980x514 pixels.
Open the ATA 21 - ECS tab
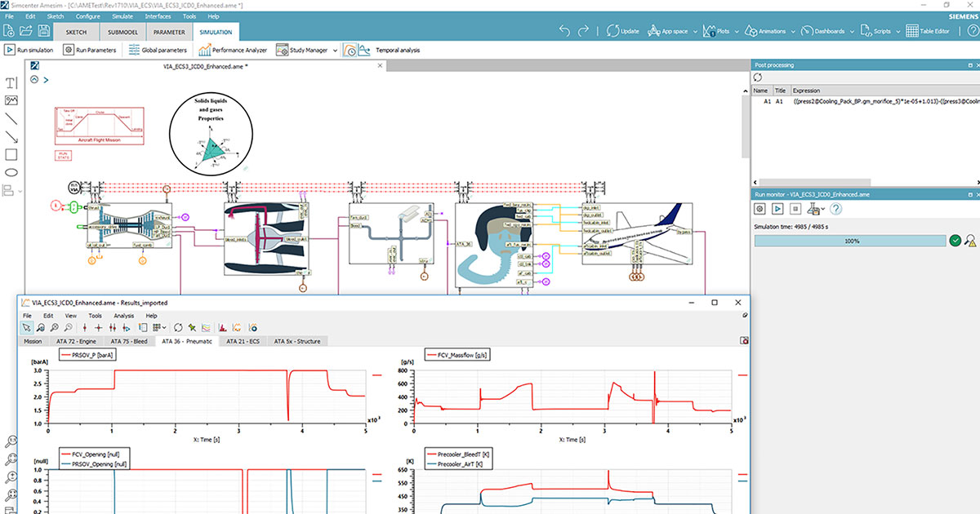click(243, 340)
